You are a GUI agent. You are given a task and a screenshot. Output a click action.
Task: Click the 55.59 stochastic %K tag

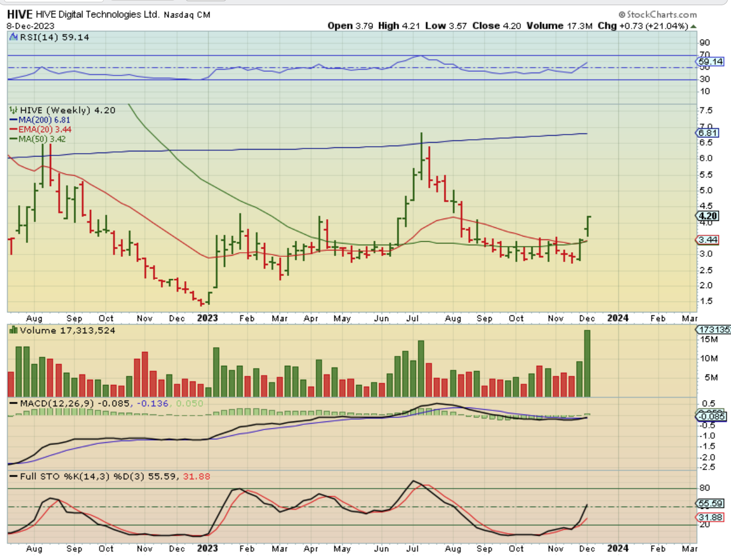tap(710, 504)
